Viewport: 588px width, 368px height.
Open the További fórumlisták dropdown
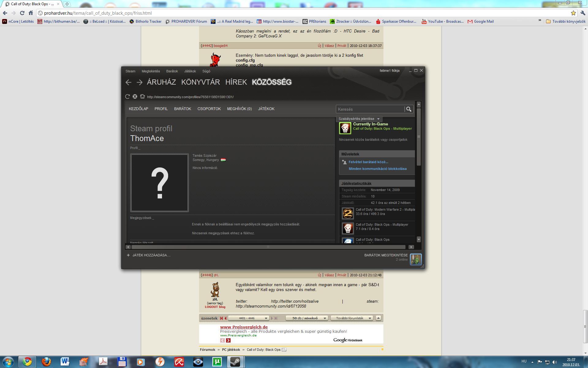pos(352,318)
